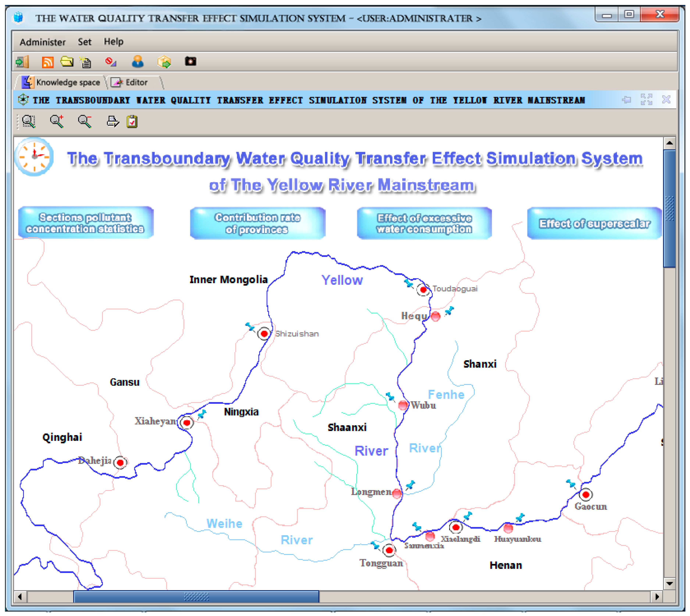The width and height of the screenshot is (690, 616).
Task: Click the vertical scrollbar down arrow
Action: pos(669,583)
